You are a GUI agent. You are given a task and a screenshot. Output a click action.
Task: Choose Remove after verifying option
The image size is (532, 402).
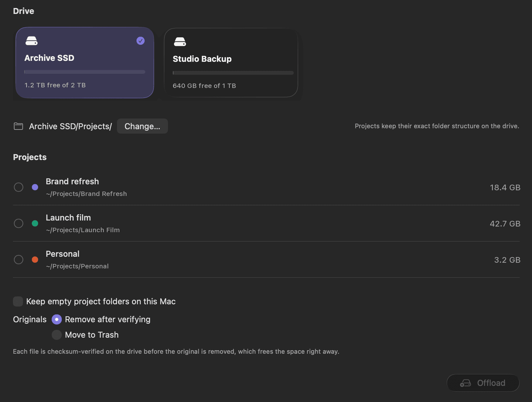click(x=57, y=319)
